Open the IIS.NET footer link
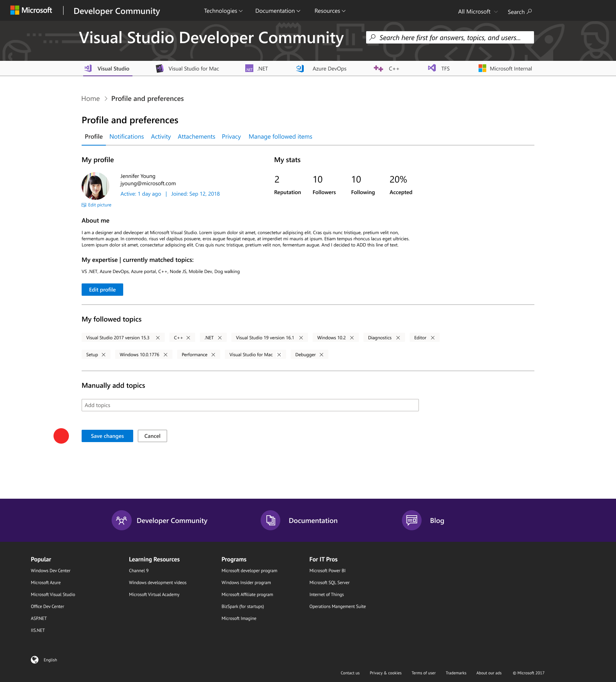This screenshot has height=682, width=616. 38,630
